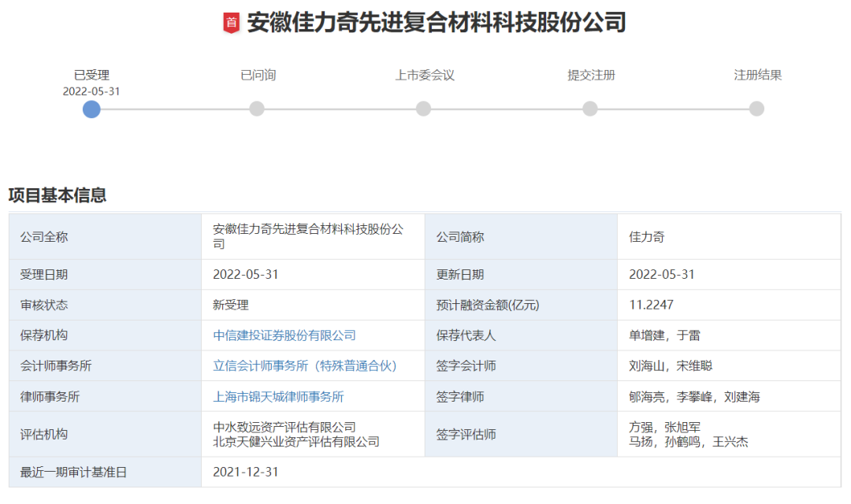This screenshot has height=504, width=851.
Task: Click the blue 已受理 progress dot
Action: tap(92, 109)
